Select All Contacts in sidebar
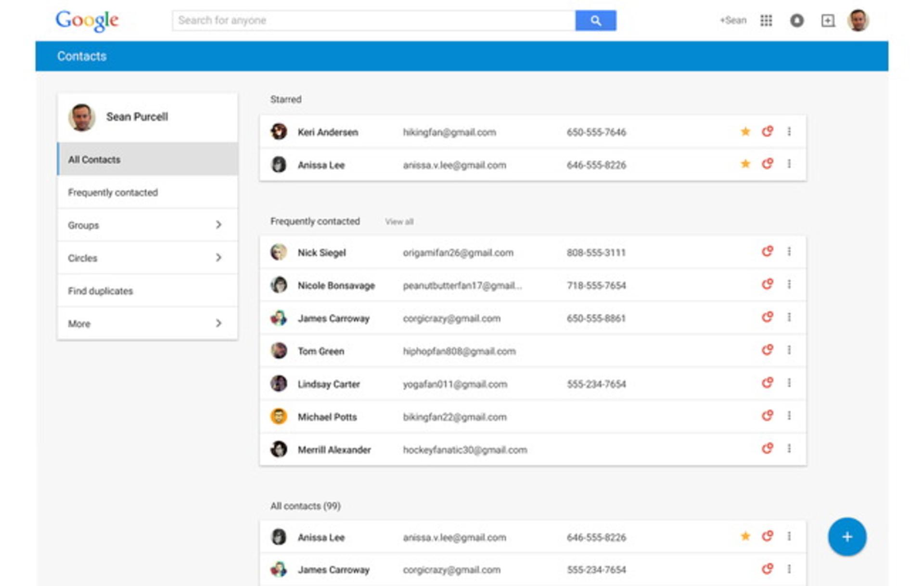Screen dimensions: 924x586 point(147,159)
